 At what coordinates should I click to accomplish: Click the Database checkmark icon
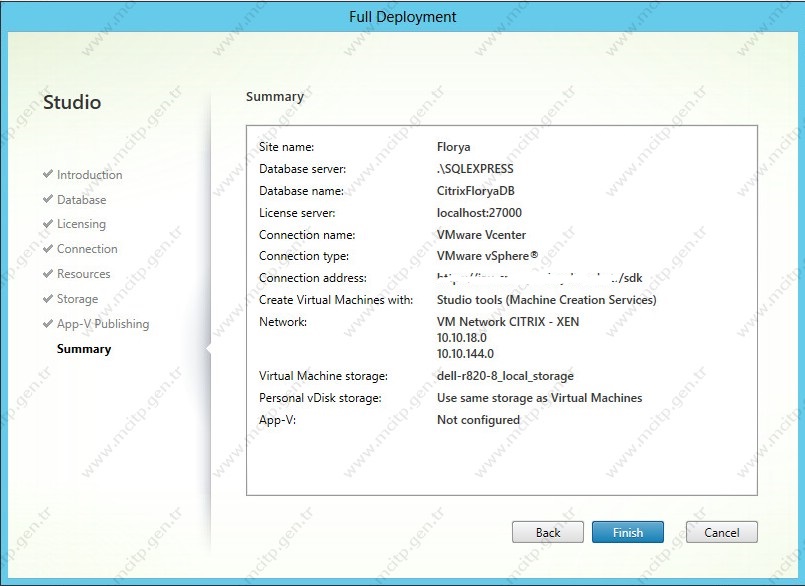click(x=48, y=199)
